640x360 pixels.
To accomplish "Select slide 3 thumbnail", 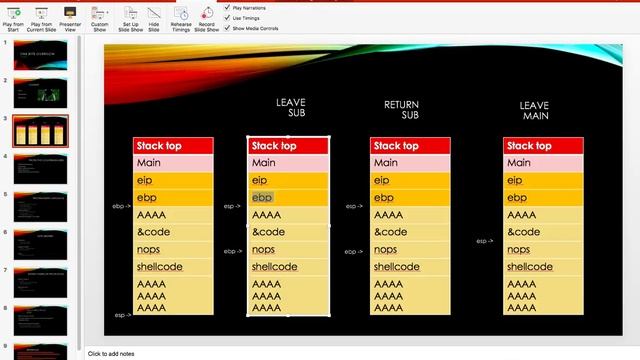I will [40, 131].
